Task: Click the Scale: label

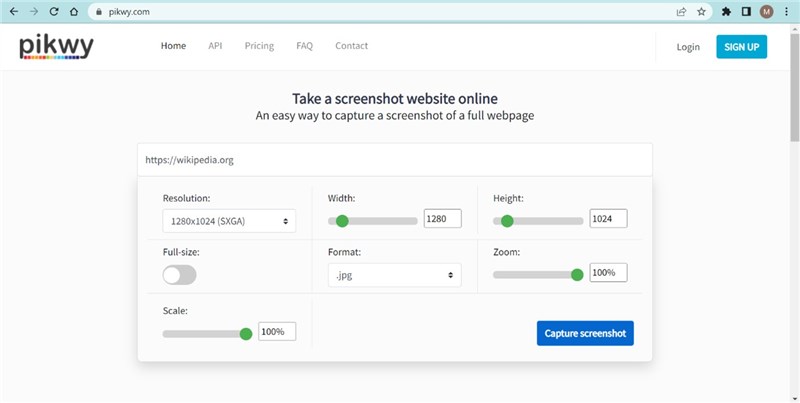Action: click(175, 311)
